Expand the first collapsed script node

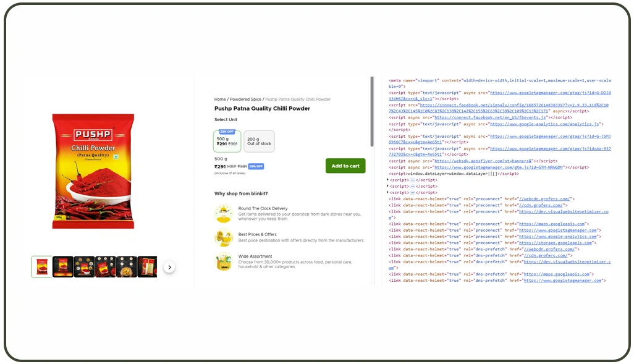click(387, 180)
